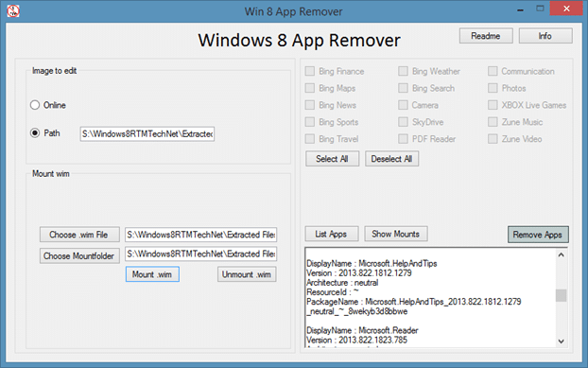Click the List Apps button
Image resolution: width=588 pixels, height=368 pixels.
(332, 234)
